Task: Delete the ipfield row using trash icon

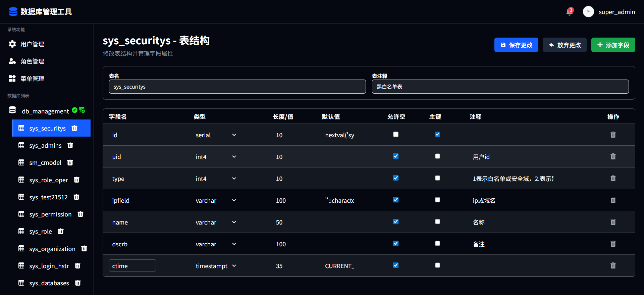Action: point(613,200)
